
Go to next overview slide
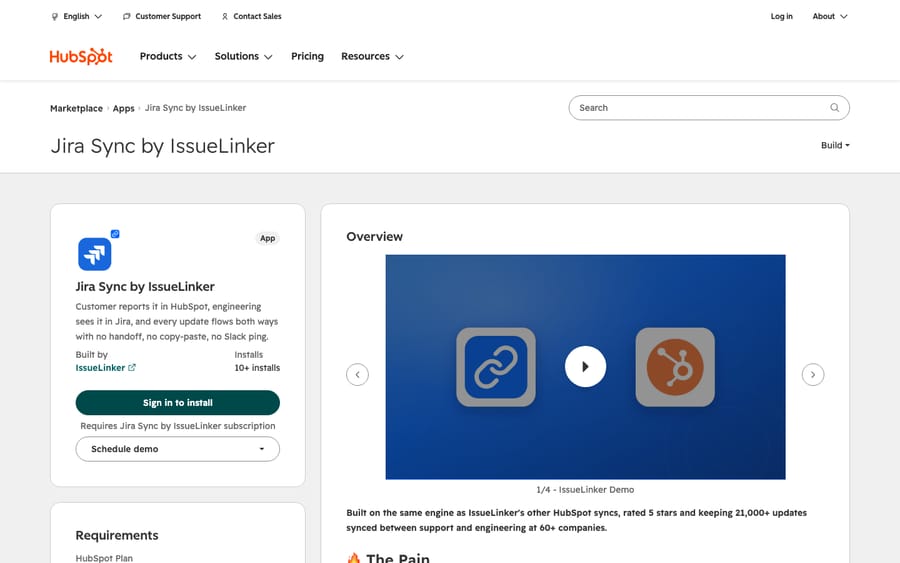tap(813, 375)
